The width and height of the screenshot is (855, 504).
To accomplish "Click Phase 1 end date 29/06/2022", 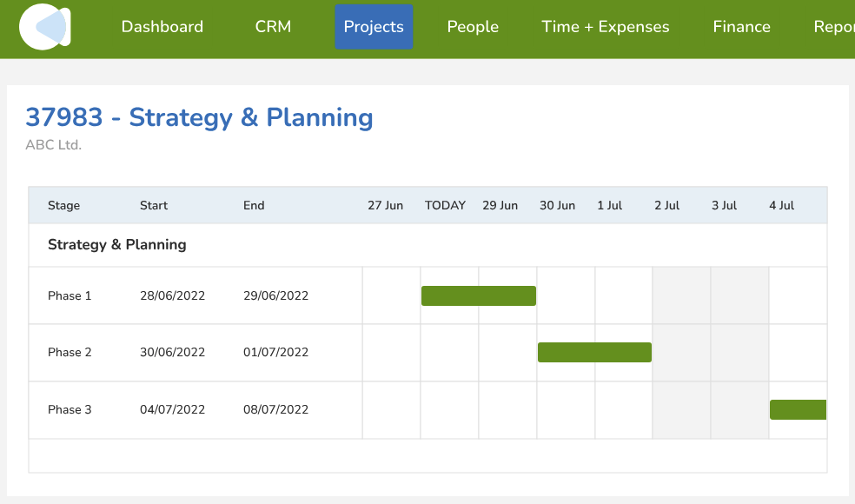I will [275, 296].
